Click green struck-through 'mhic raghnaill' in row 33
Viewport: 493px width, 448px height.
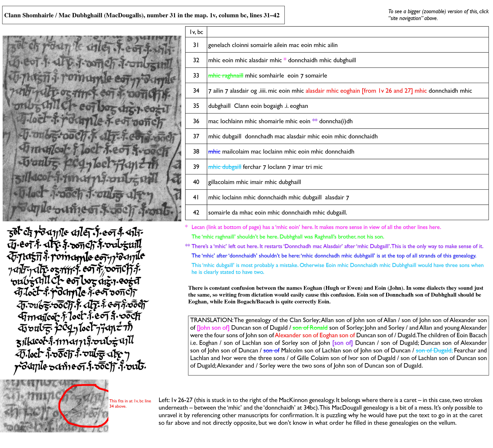click(225, 76)
